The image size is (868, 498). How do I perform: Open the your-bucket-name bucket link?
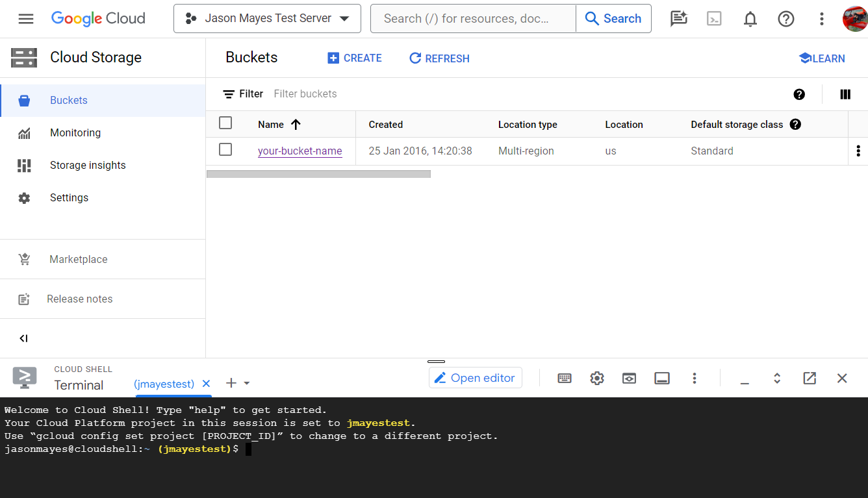(300, 151)
